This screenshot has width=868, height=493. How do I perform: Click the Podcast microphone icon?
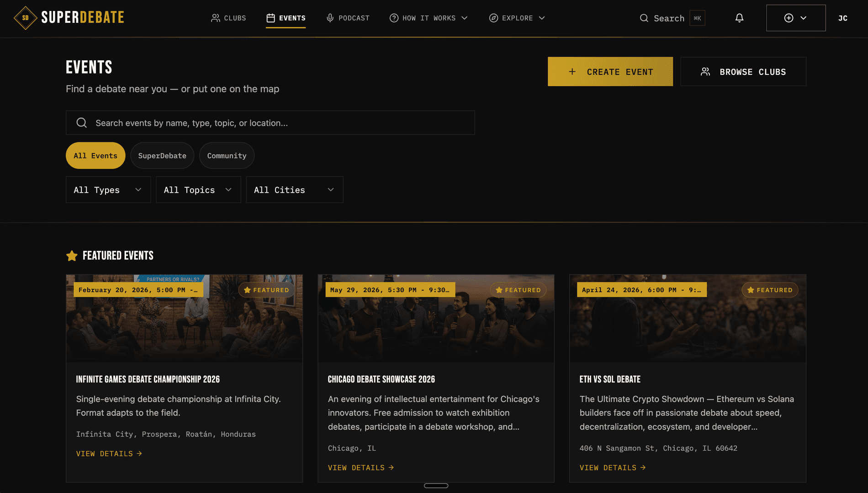coord(330,18)
